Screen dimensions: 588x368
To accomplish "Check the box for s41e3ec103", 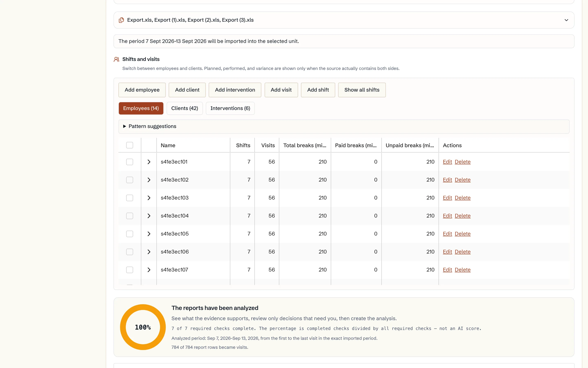I will click(x=129, y=198).
